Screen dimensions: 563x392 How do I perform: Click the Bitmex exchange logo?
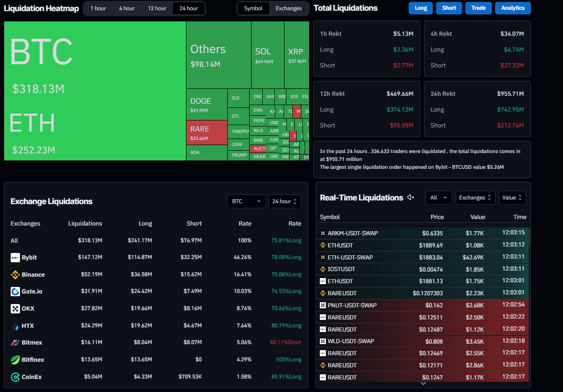15,343
